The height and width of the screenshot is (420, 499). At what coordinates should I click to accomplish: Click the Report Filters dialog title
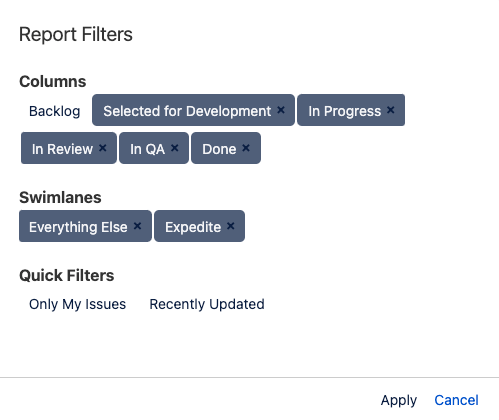pos(76,34)
